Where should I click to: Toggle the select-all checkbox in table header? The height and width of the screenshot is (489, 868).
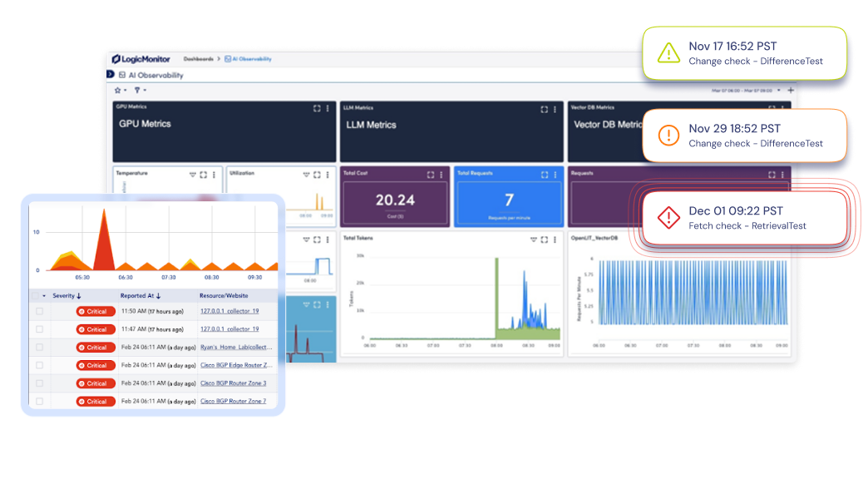coord(36,296)
